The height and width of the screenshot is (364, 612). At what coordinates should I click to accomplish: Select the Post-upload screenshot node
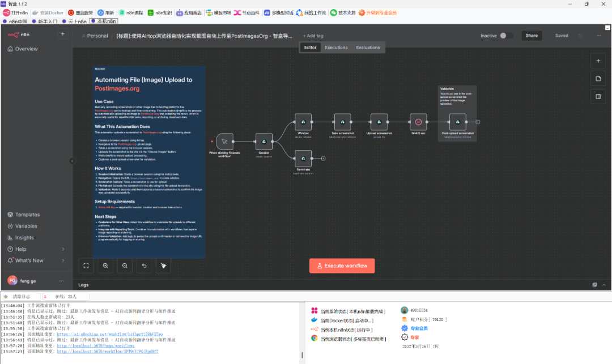tap(458, 122)
